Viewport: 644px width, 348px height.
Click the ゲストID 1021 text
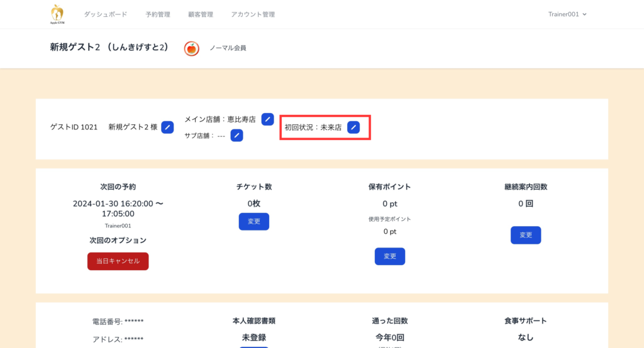point(74,128)
